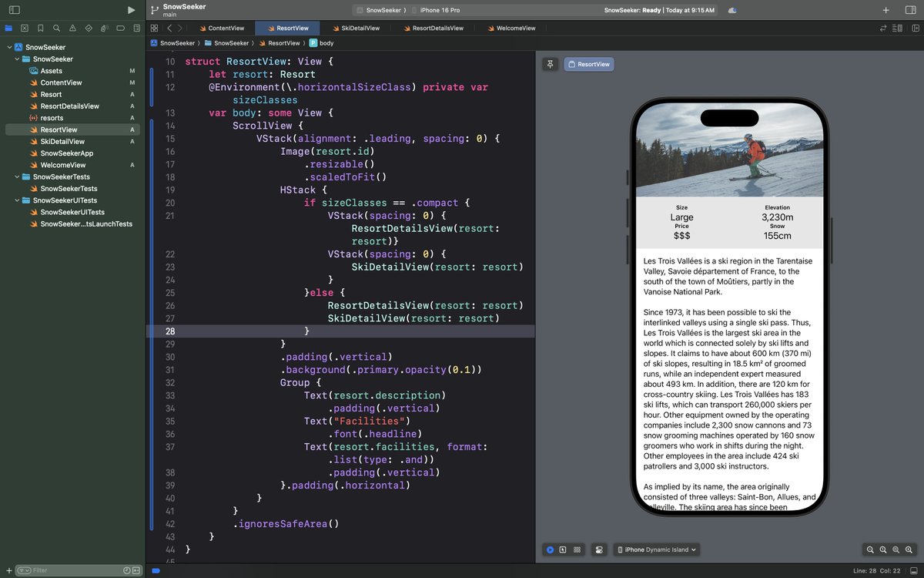This screenshot has width=924, height=578.
Task: Zoom in the preview canvas
Action: (x=909, y=549)
